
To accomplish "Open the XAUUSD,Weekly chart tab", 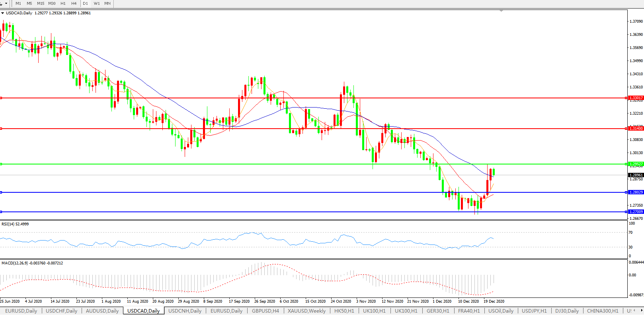I will [306, 311].
